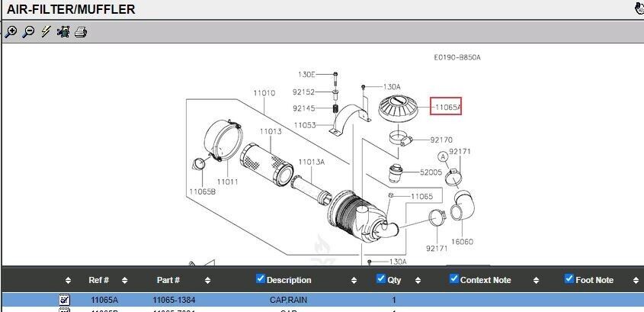Click the fit-to-window diagram icon
Viewport: 644px width, 312px height.
click(63, 32)
